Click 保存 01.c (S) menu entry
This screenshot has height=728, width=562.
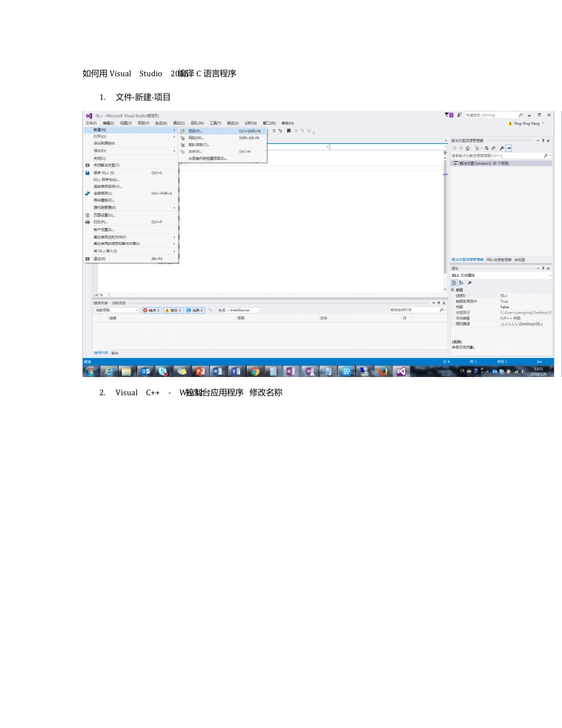pyautogui.click(x=131, y=173)
